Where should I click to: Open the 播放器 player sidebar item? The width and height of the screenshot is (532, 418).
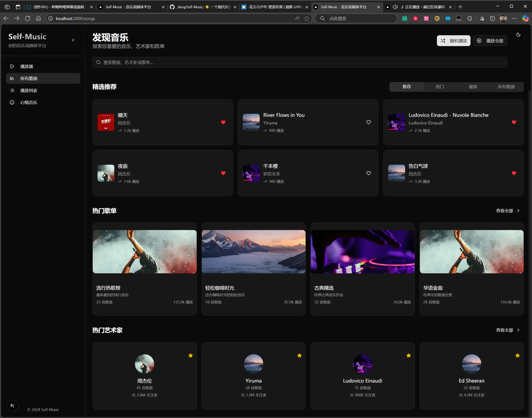pyautogui.click(x=26, y=66)
